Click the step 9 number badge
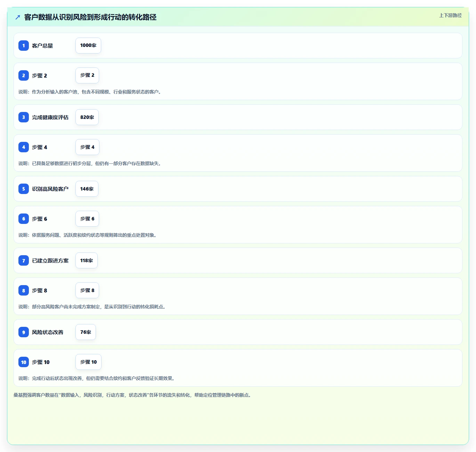Viewport: 476px width, 452px height. [x=24, y=332]
